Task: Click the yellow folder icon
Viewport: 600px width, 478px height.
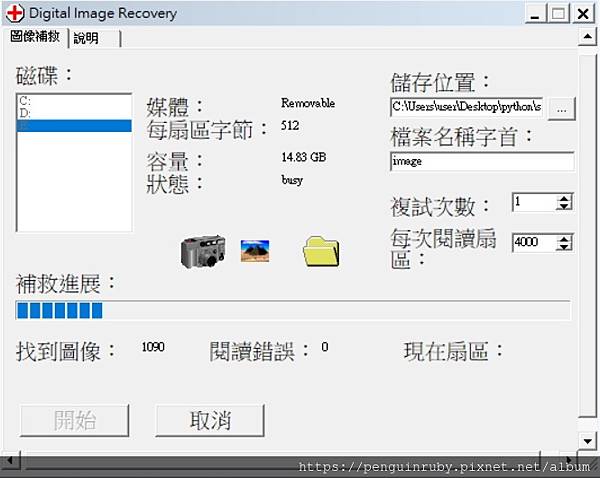Action: [321, 251]
